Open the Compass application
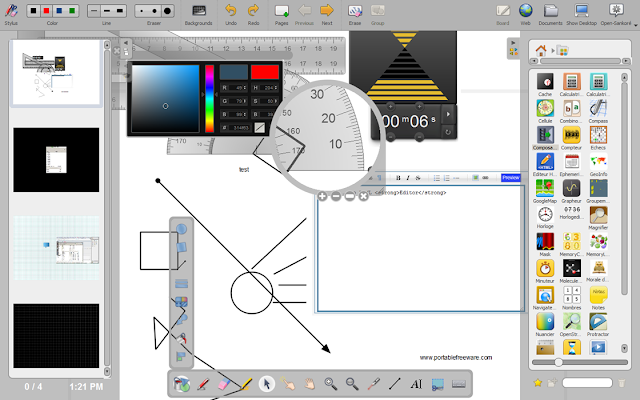Screen dimensions: 640x400 (598, 111)
